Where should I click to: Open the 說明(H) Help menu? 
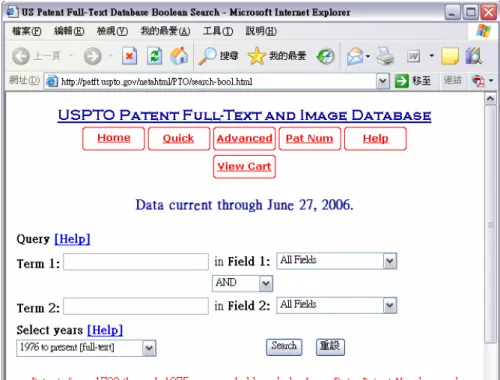click(261, 31)
